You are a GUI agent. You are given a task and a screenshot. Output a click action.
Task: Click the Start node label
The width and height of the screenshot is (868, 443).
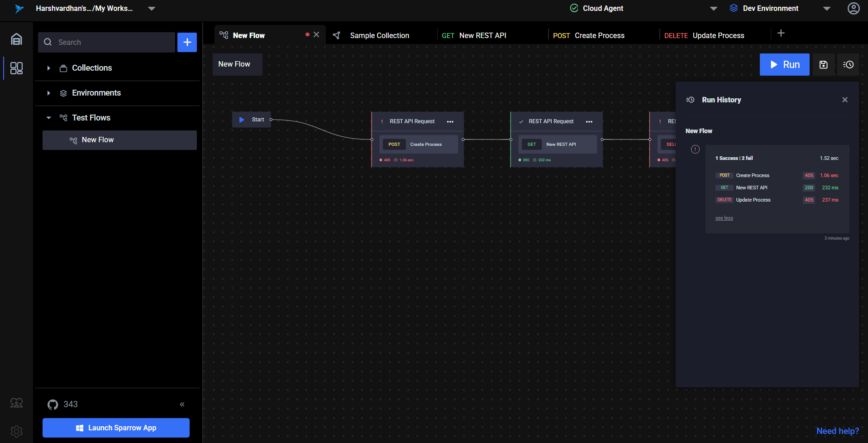coord(258,120)
